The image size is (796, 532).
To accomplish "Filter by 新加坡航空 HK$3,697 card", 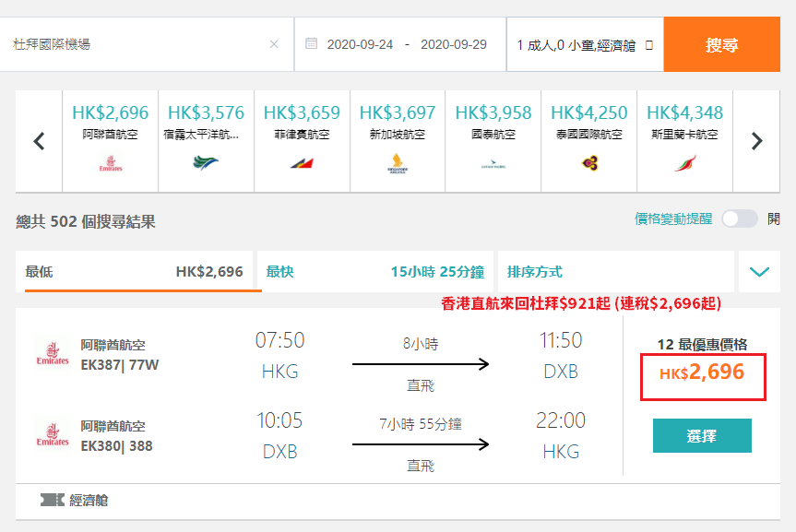I will [398, 141].
